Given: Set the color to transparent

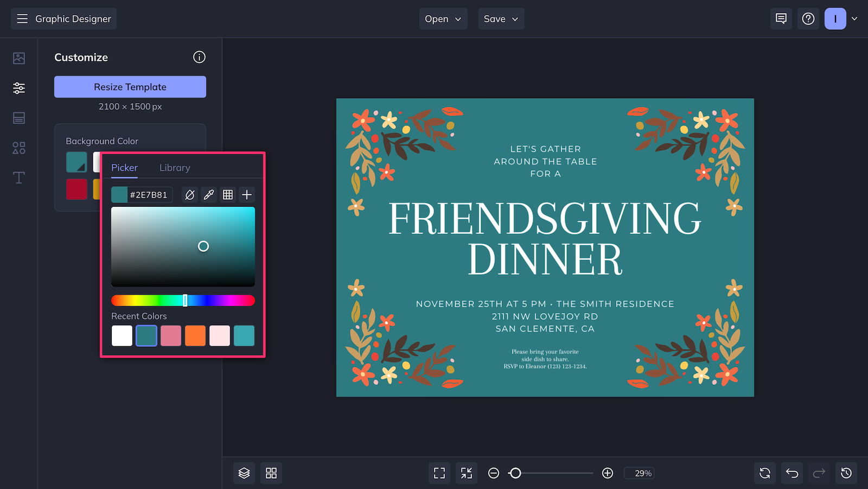Looking at the screenshot, I should [x=190, y=194].
